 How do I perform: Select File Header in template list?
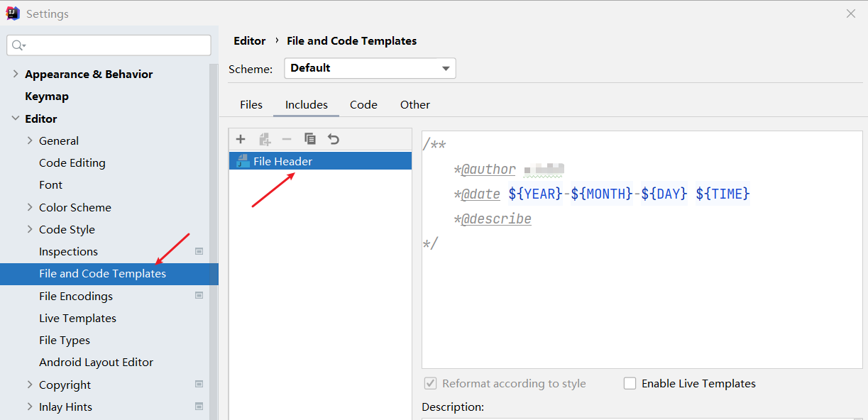pyautogui.click(x=320, y=161)
